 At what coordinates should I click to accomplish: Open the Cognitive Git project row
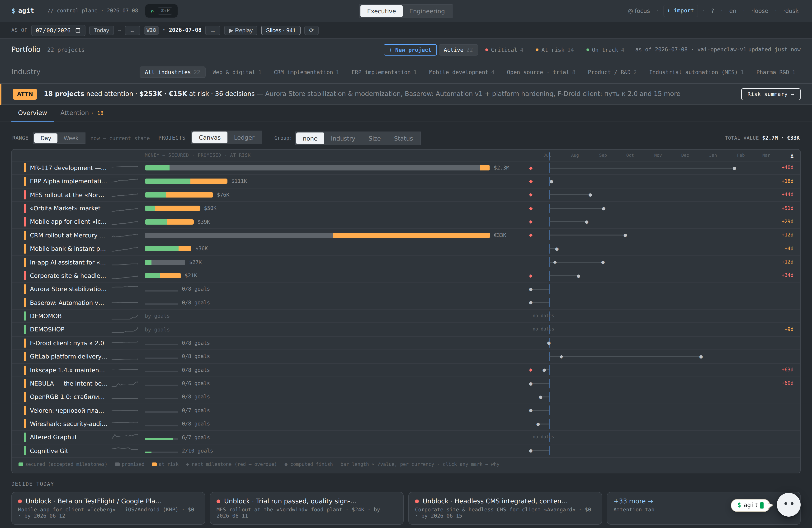[406, 451]
